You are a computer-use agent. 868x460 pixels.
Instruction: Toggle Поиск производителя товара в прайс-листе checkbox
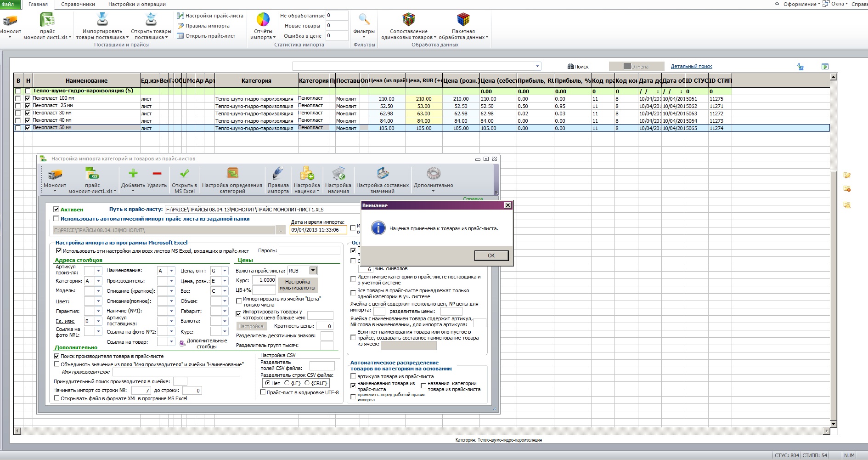(56, 356)
